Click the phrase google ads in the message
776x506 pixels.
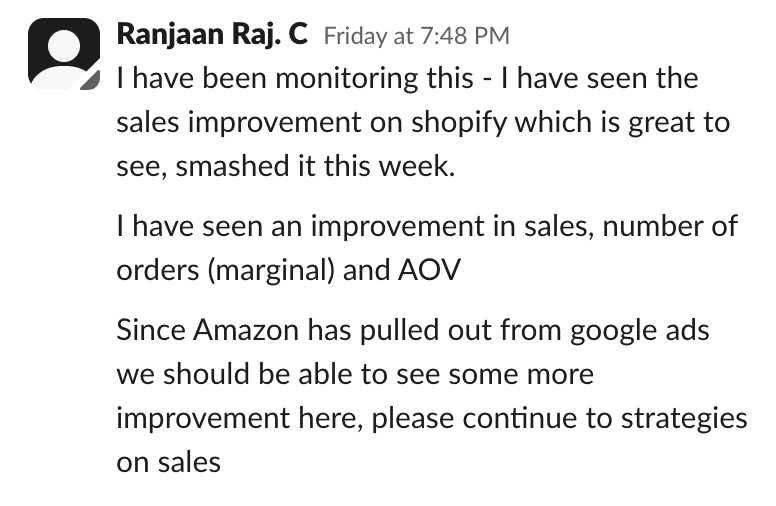click(639, 331)
